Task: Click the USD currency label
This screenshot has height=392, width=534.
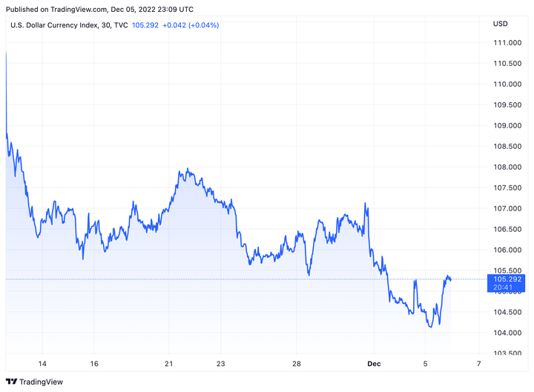Action: [x=501, y=24]
